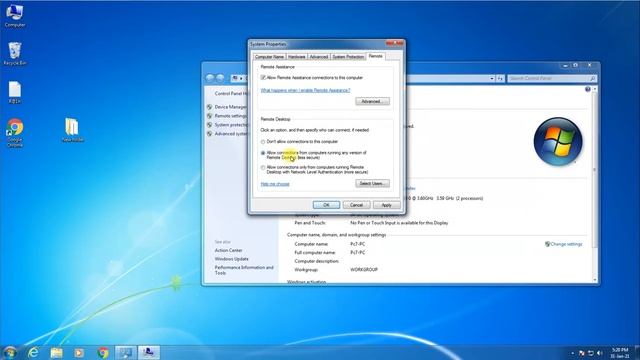The height and width of the screenshot is (360, 640).
Task: Switch to the Hardware tab
Action: (x=296, y=57)
